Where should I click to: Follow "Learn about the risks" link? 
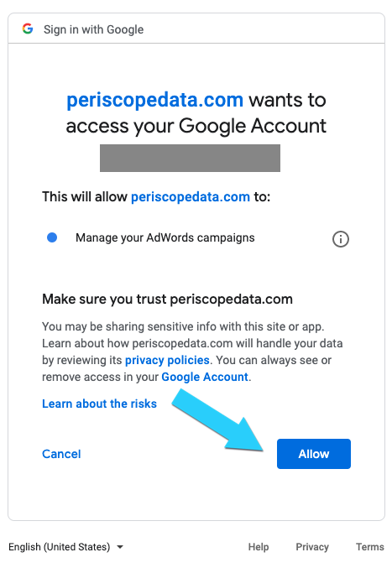click(x=99, y=404)
